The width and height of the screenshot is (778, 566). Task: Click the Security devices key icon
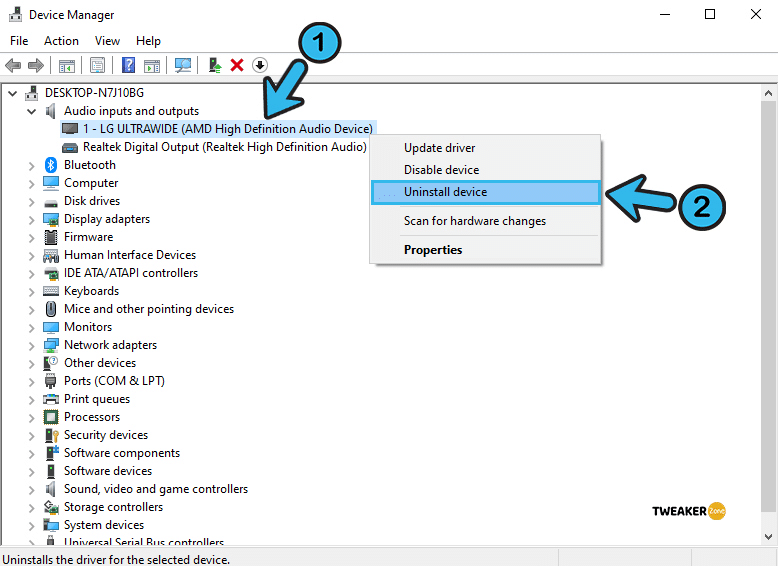click(x=52, y=436)
